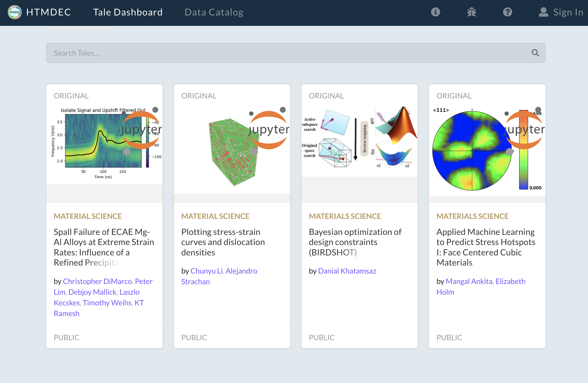Focus the Search Tales input field
Image resolution: width=588 pixels, height=383 pixels.
(285, 53)
